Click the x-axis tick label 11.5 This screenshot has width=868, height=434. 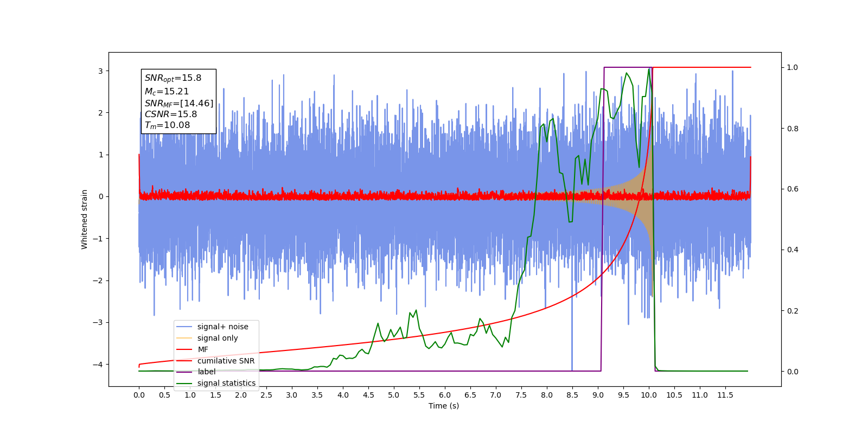725,395
